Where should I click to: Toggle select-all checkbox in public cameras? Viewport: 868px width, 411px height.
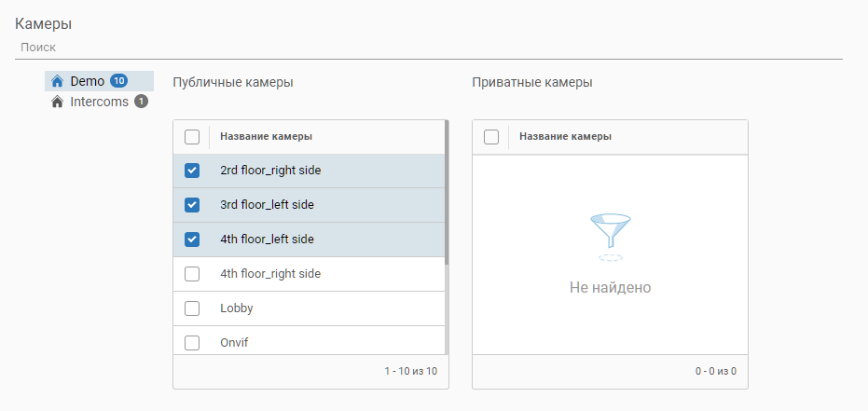[192, 137]
